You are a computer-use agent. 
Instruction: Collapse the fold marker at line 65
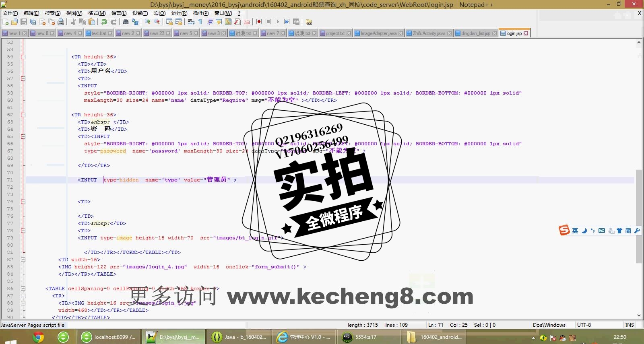[x=23, y=136]
